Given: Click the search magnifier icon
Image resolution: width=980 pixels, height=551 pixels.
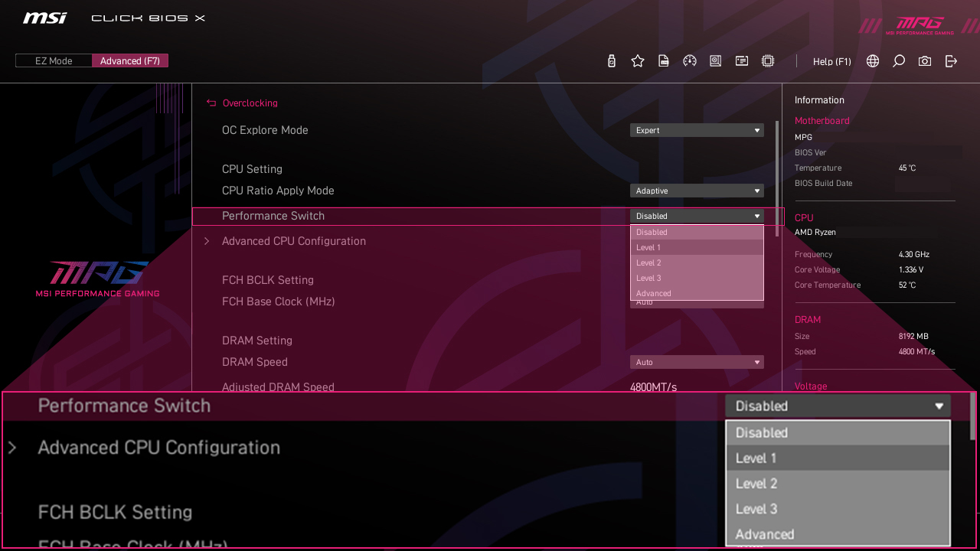Looking at the screenshot, I should tap(898, 61).
